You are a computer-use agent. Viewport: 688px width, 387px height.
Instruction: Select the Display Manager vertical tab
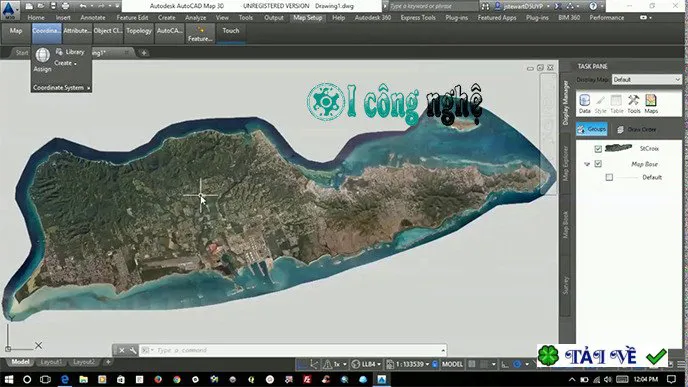[x=565, y=103]
